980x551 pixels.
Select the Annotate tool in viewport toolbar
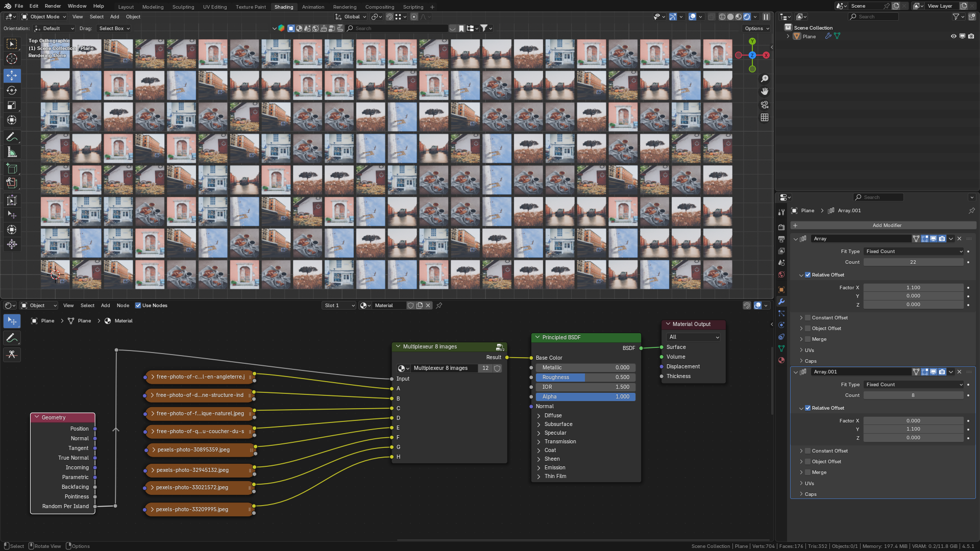12,137
